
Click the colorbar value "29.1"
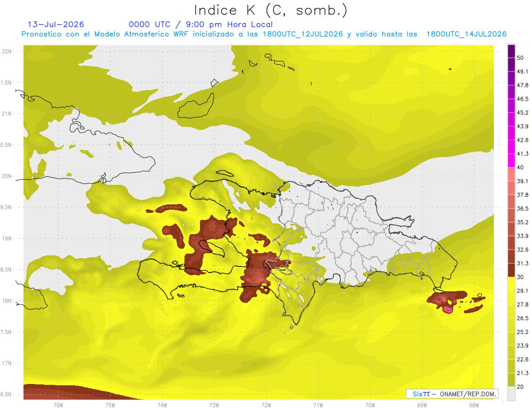click(523, 290)
